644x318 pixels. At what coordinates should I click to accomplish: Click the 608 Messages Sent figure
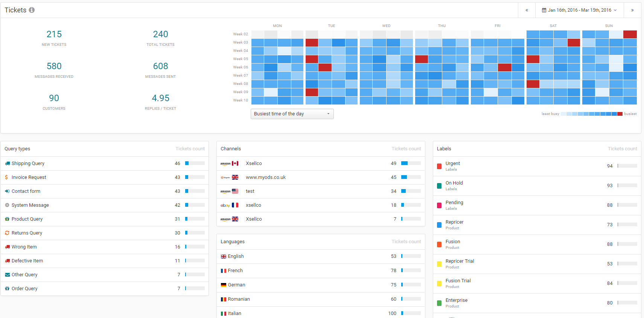tap(160, 66)
